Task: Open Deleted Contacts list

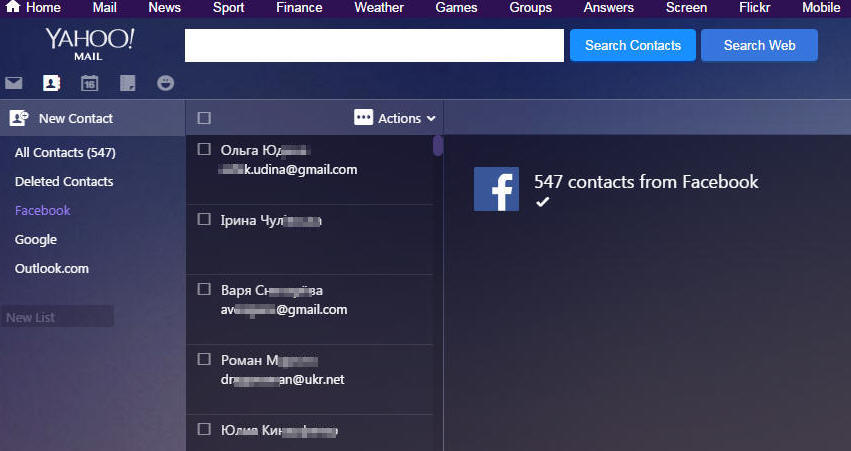Action: click(64, 181)
